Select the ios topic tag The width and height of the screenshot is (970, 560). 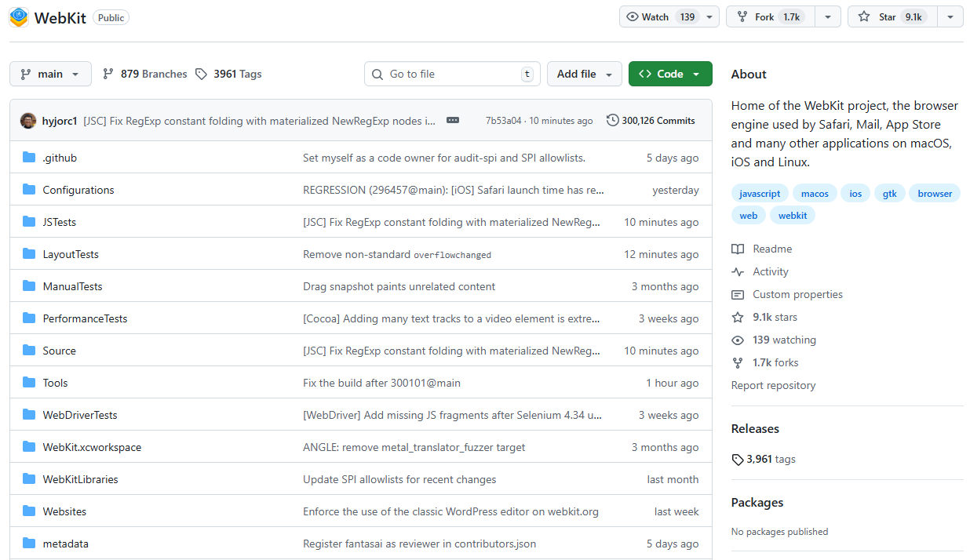855,194
